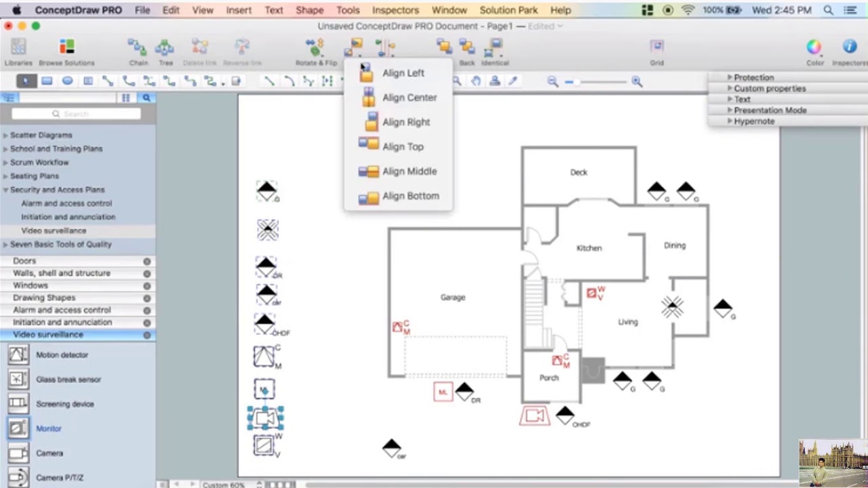Choose Align Middle from dropdown
Screen dimensions: 868x488
pyautogui.click(x=397, y=171)
